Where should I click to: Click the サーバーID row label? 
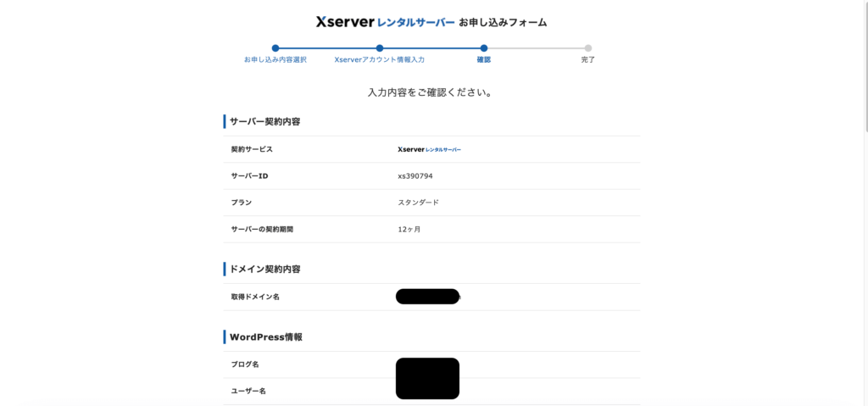[x=250, y=176]
